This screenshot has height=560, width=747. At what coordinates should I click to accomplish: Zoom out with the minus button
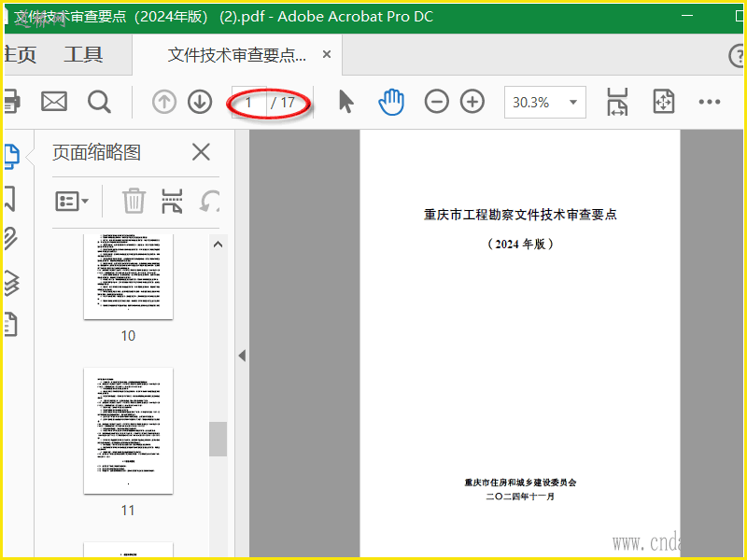pos(436,102)
